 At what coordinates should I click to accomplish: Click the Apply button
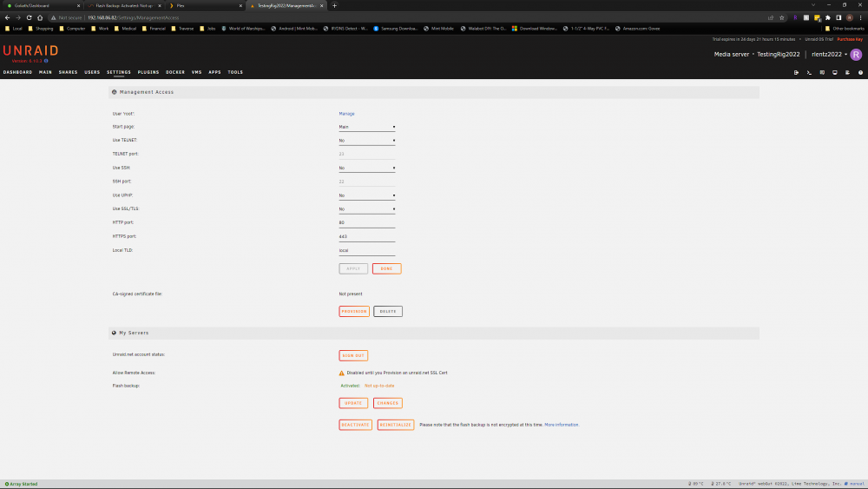353,268
